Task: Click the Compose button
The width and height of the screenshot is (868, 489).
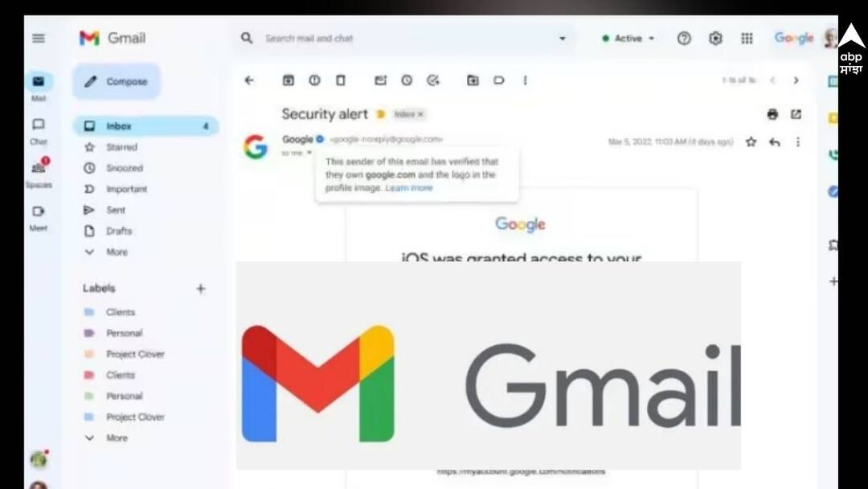Action: pyautogui.click(x=117, y=81)
